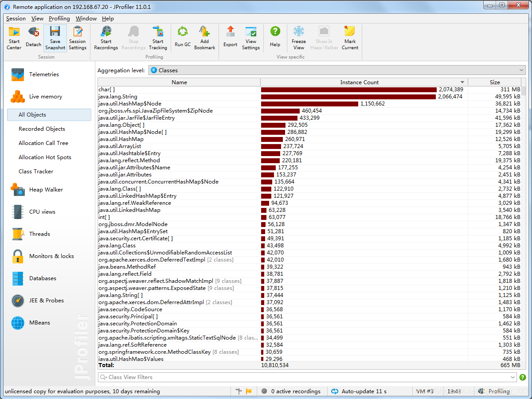Click the flag icon in status bar
The height and width of the screenshot is (399, 532).
click(x=249, y=391)
